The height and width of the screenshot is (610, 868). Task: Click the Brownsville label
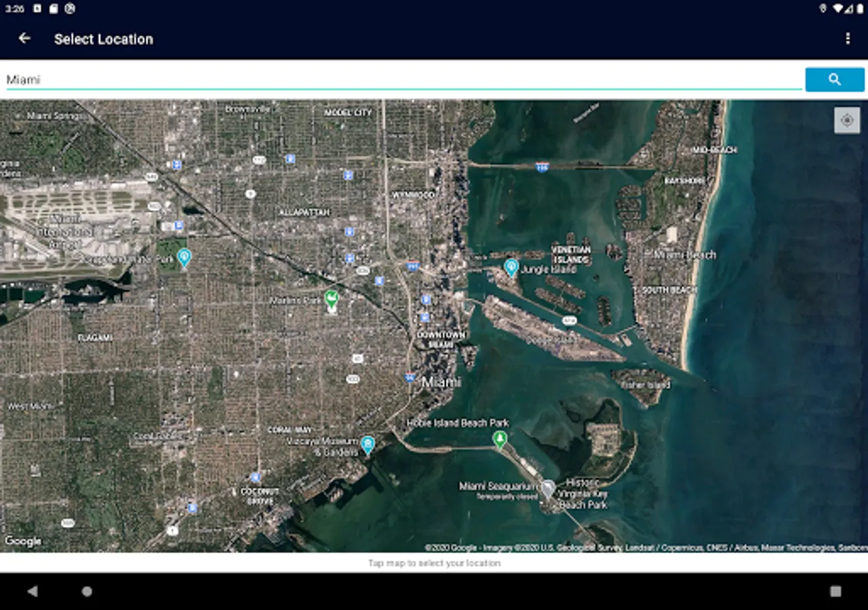(x=248, y=108)
